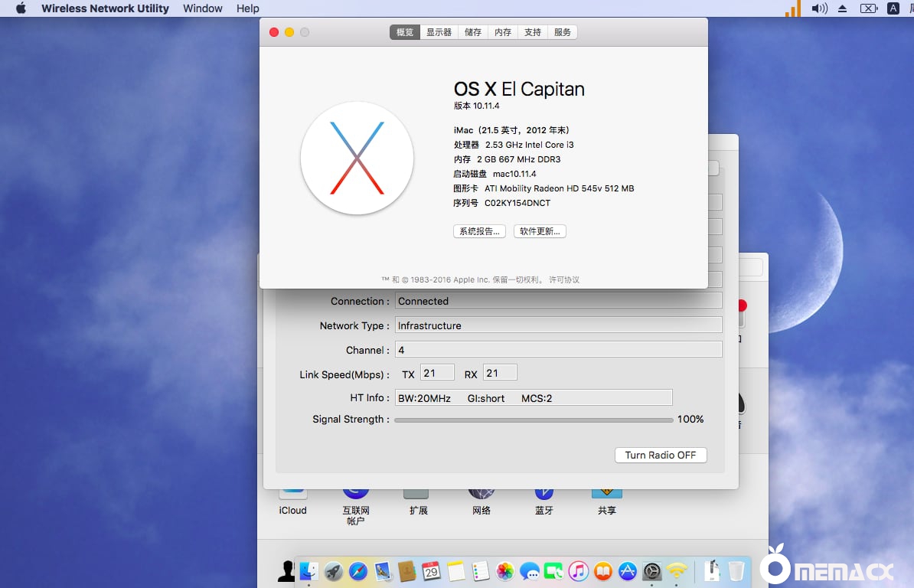Switch to the 储存 tab
Image resolution: width=914 pixels, height=588 pixels.
(472, 32)
